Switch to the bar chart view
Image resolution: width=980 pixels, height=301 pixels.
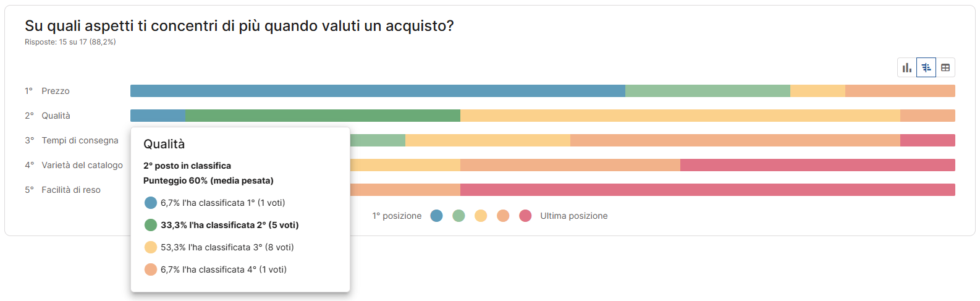[906, 67]
